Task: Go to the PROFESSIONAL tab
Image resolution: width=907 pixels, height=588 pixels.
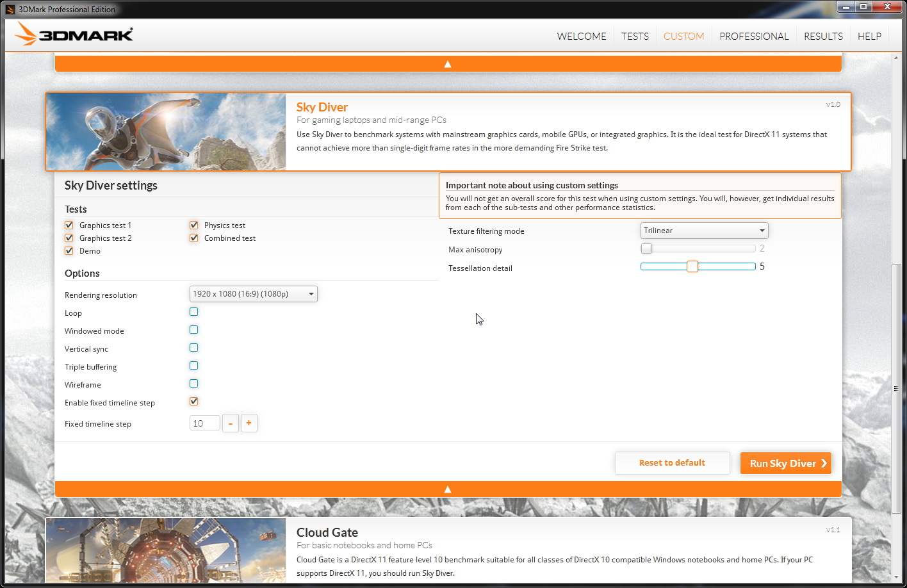Action: (754, 36)
